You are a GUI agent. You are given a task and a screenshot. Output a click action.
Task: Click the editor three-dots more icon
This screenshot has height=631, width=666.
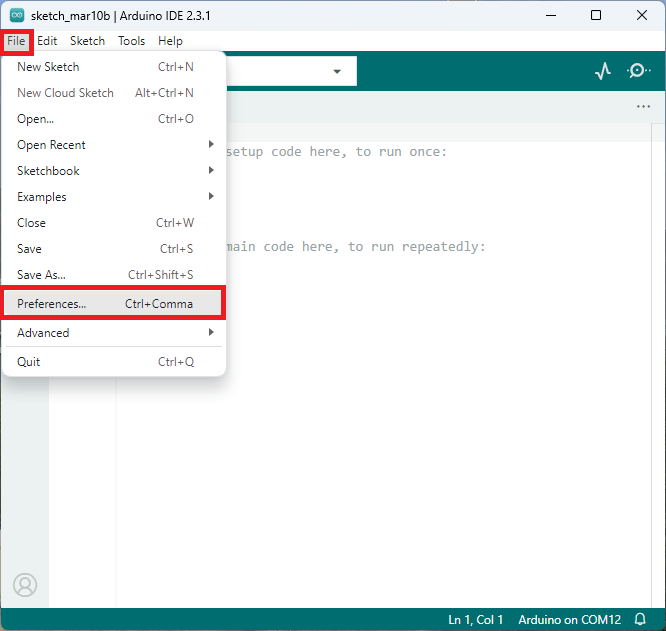coord(643,107)
